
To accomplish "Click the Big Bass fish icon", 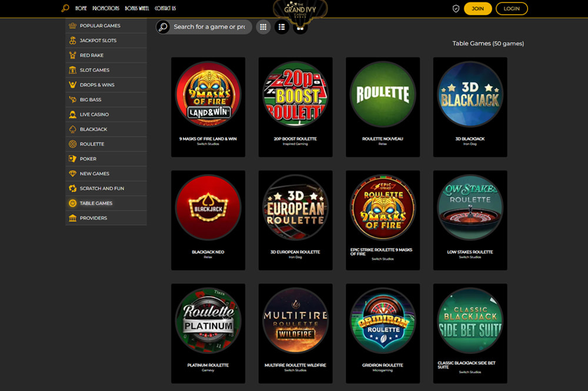I will point(73,100).
